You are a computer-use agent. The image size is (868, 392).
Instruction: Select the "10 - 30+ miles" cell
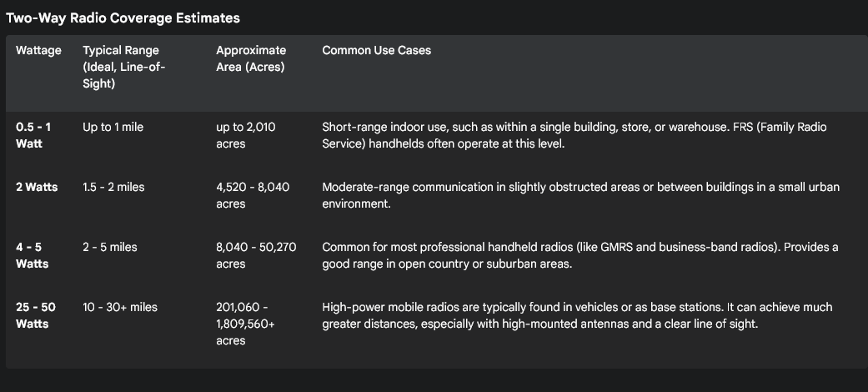coord(120,308)
